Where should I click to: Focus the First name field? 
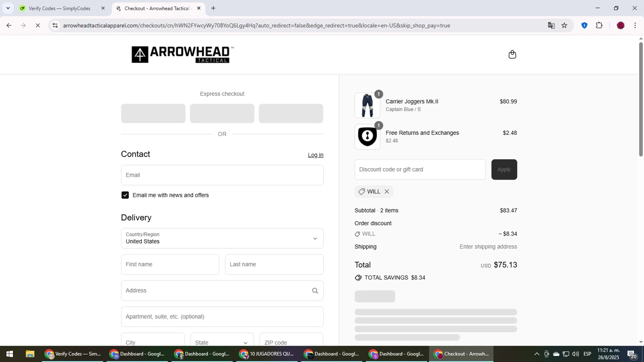click(170, 265)
